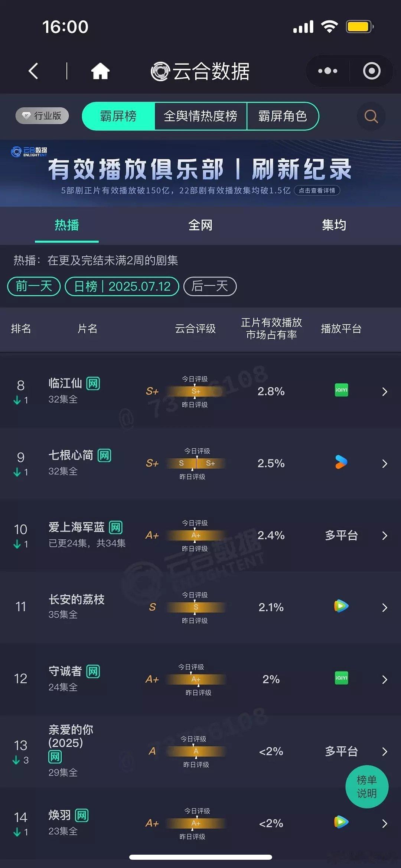Tap the home icon
The height and width of the screenshot is (868, 401).
click(x=100, y=71)
